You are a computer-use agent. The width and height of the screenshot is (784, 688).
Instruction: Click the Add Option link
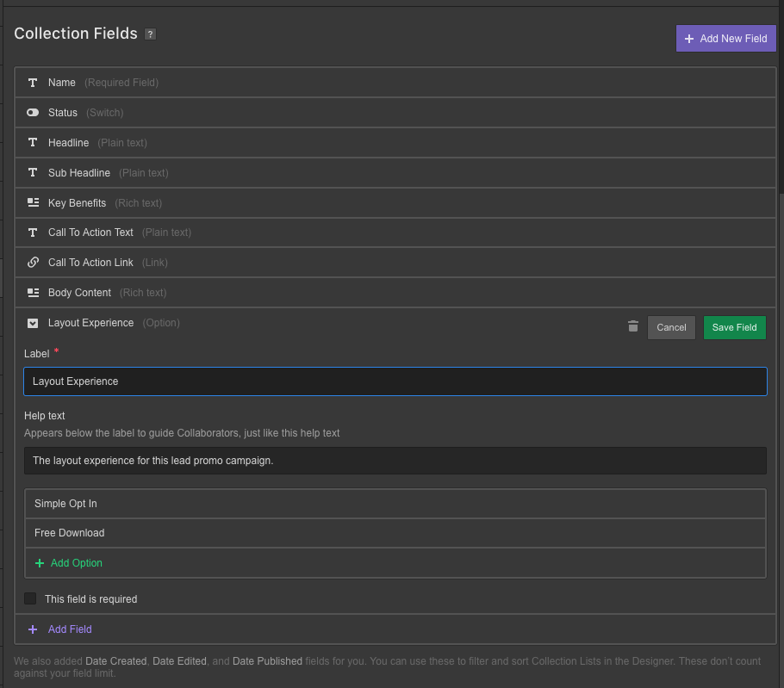pyautogui.click(x=76, y=563)
